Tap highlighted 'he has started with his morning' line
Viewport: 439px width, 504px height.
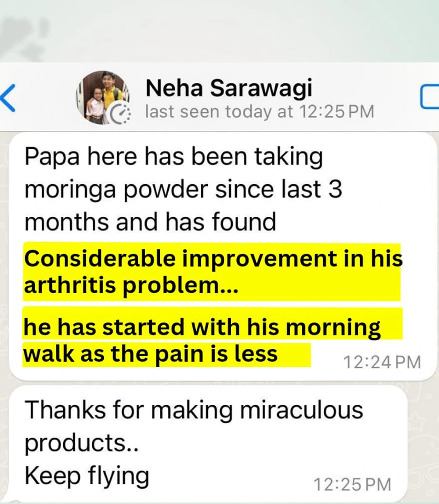(202, 327)
